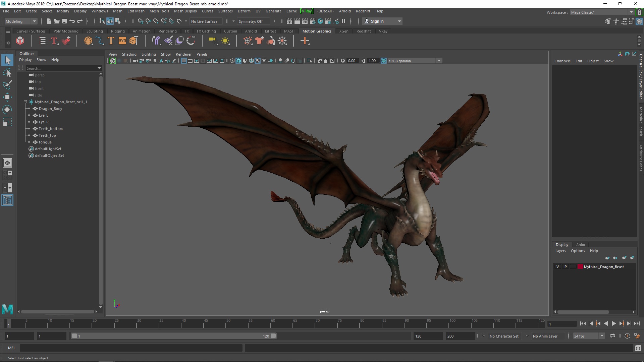This screenshot has height=362, width=644.
Task: Toggle textured display in viewport toolbar
Action: pos(258,61)
